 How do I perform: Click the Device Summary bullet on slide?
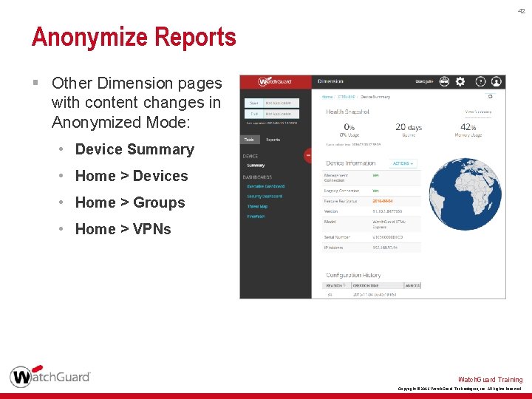coord(134,149)
